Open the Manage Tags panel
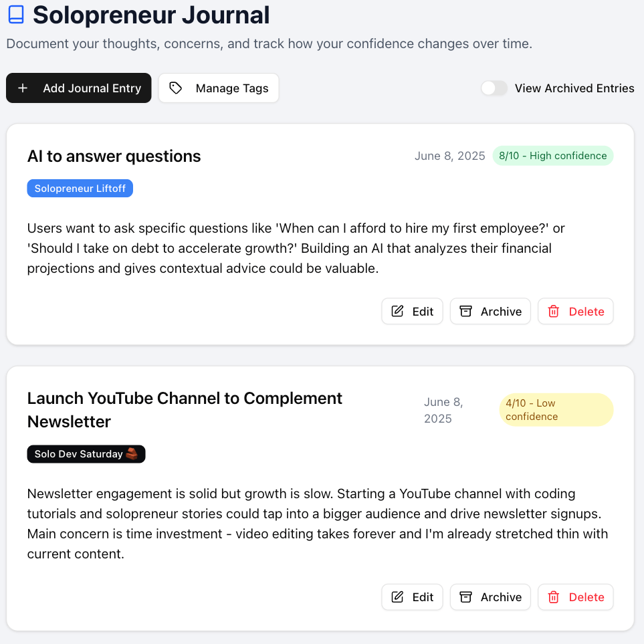The image size is (644, 644). (x=219, y=88)
